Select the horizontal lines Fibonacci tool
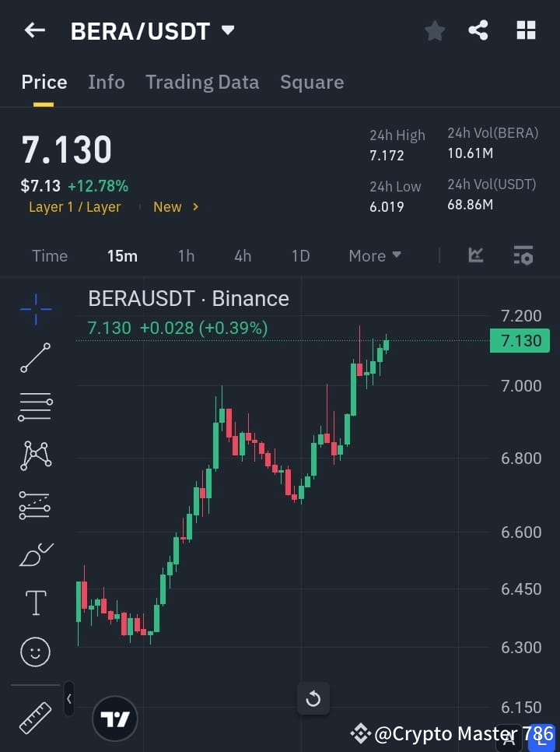Viewport: 560px width, 752px height. coord(36,406)
